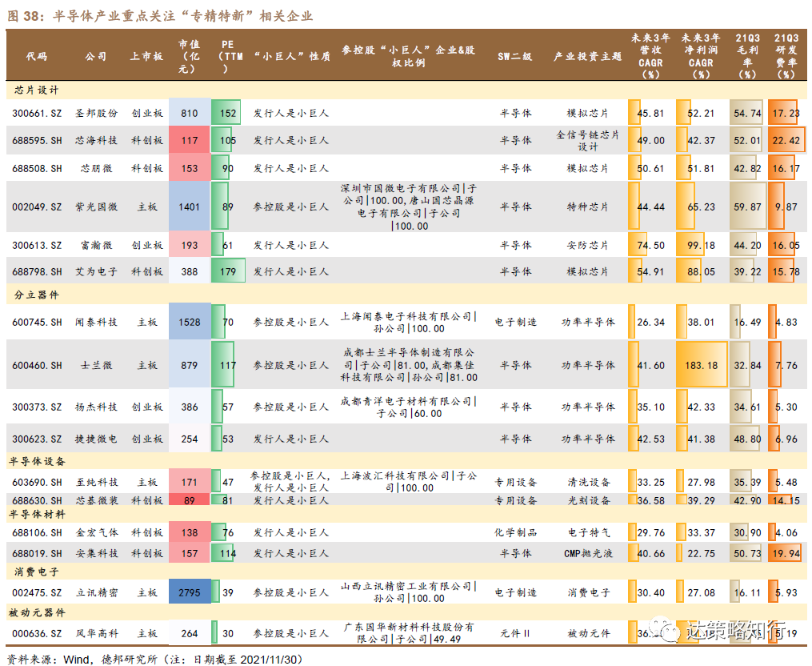
Task: Click 成都青洋电子材料有限公司 subsidiary cell
Action: (x=409, y=407)
